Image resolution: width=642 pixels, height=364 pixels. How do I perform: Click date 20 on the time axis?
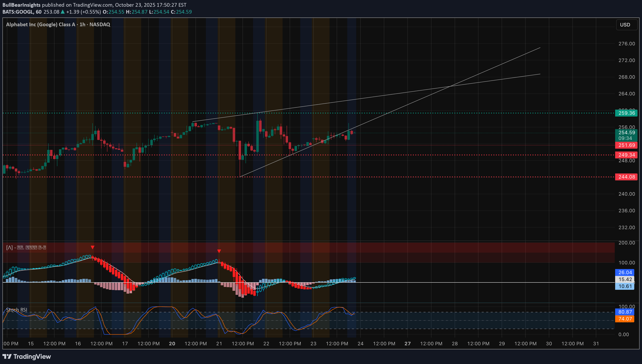click(x=172, y=344)
